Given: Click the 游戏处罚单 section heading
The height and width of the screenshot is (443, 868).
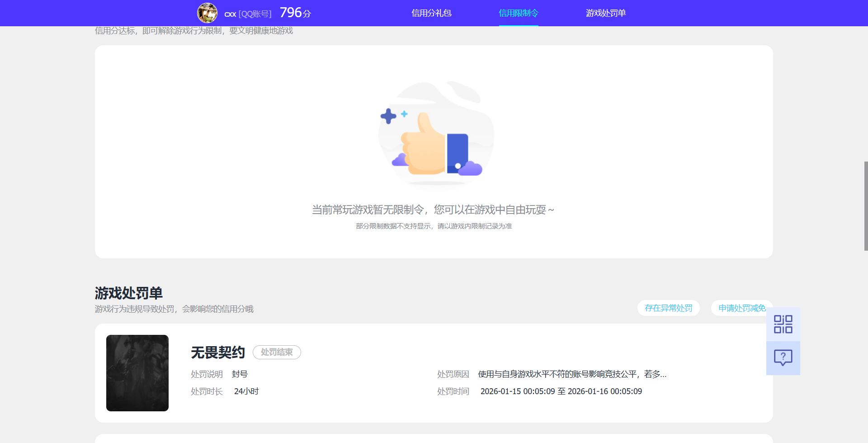Looking at the screenshot, I should pos(129,293).
